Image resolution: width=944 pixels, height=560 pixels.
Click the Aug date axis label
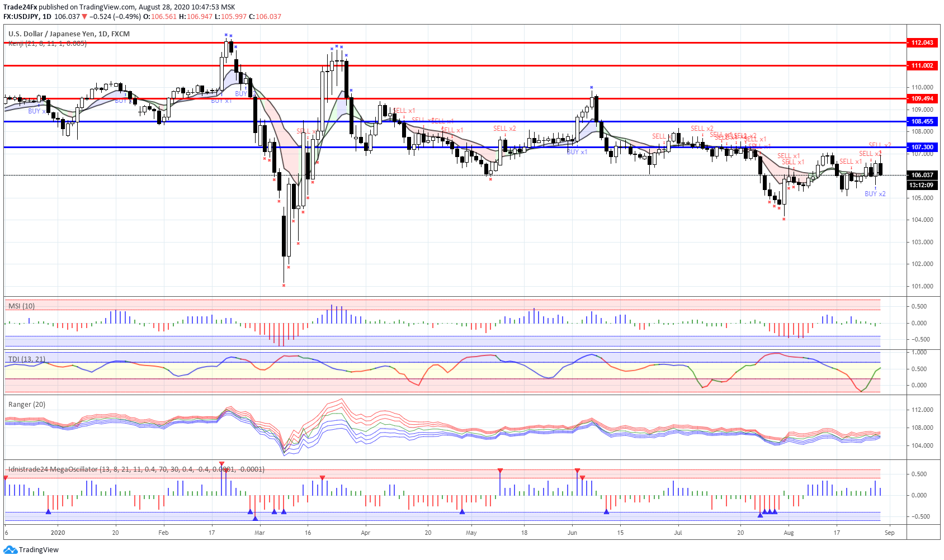coord(789,533)
